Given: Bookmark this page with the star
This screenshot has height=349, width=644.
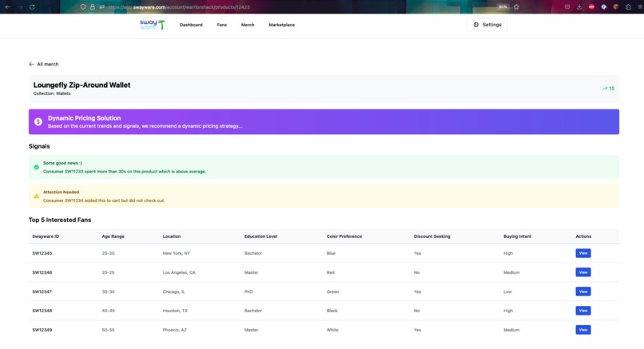Looking at the screenshot, I should click(516, 7).
